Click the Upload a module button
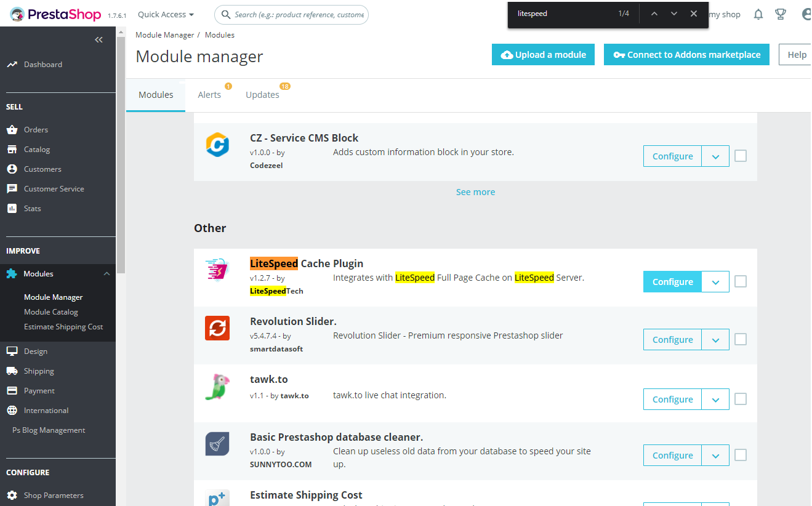 tap(544, 55)
